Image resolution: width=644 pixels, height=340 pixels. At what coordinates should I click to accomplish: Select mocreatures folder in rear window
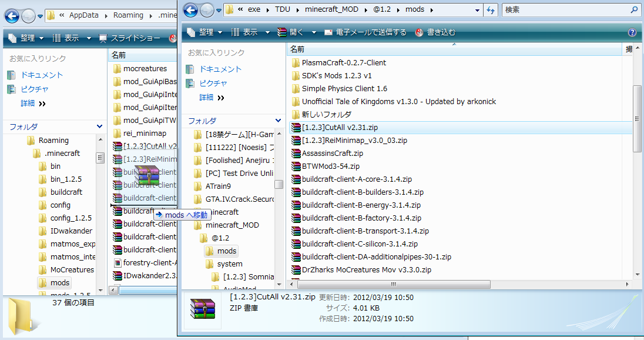click(x=140, y=69)
